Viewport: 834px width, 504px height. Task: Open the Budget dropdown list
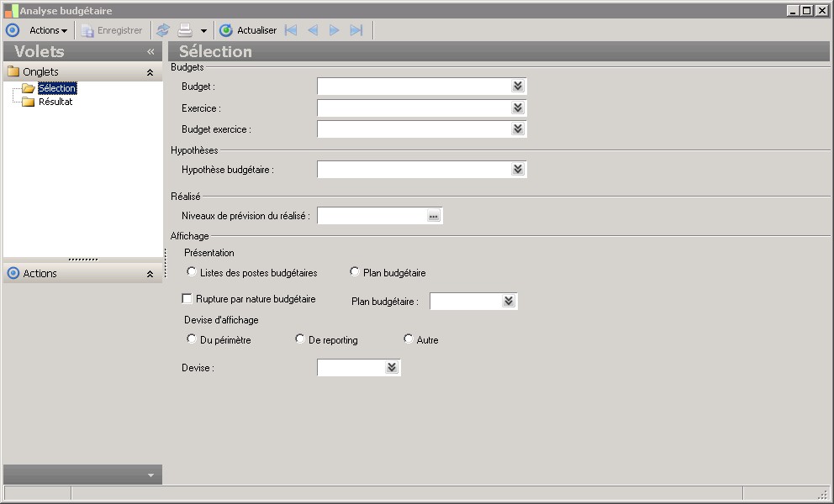click(x=518, y=87)
